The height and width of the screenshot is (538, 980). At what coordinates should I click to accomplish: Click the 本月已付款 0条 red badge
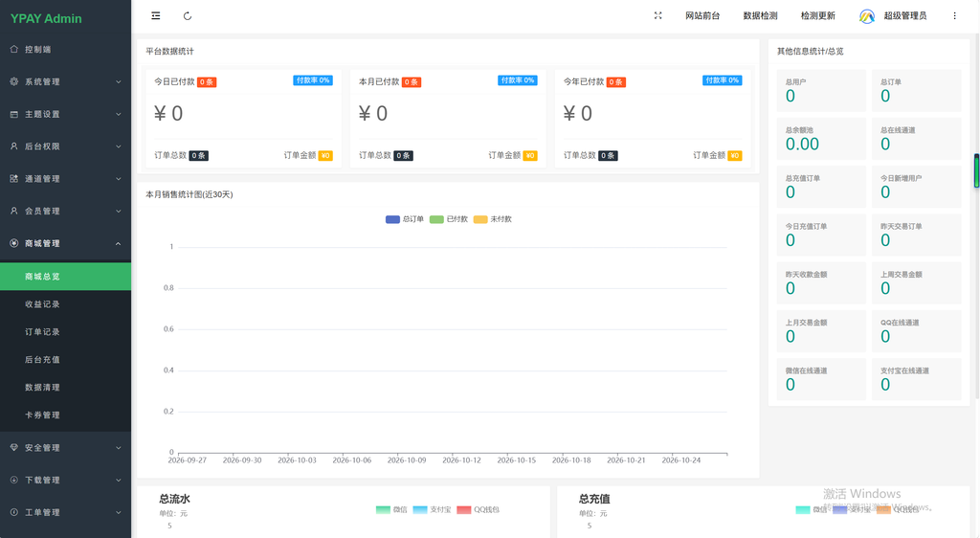(412, 82)
